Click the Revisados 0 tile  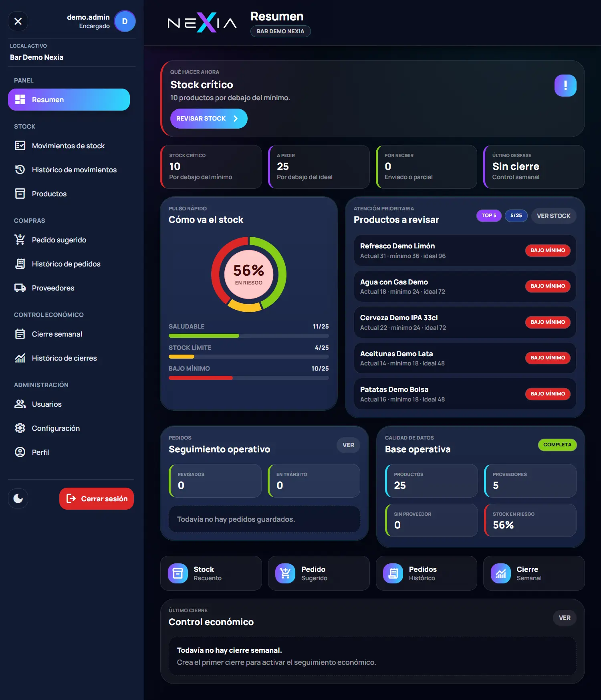[x=215, y=480]
